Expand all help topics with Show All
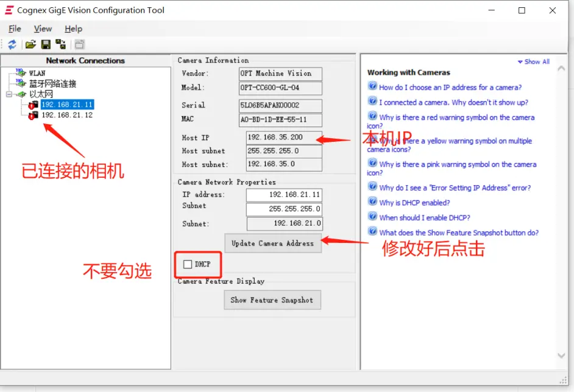The height and width of the screenshot is (392, 574). pyautogui.click(x=534, y=62)
